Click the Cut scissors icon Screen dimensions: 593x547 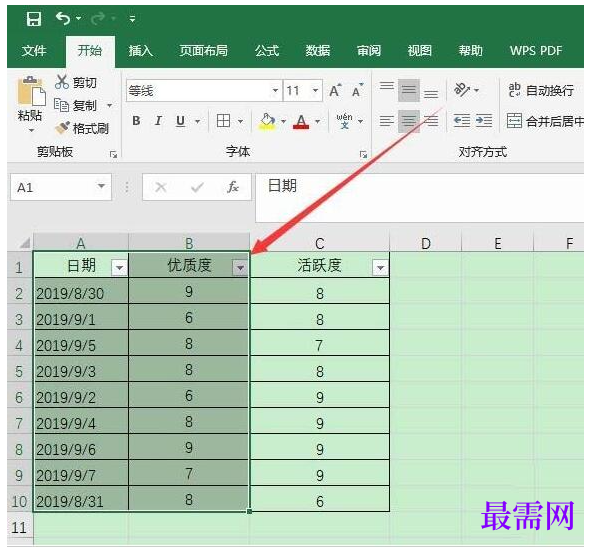pos(62,82)
